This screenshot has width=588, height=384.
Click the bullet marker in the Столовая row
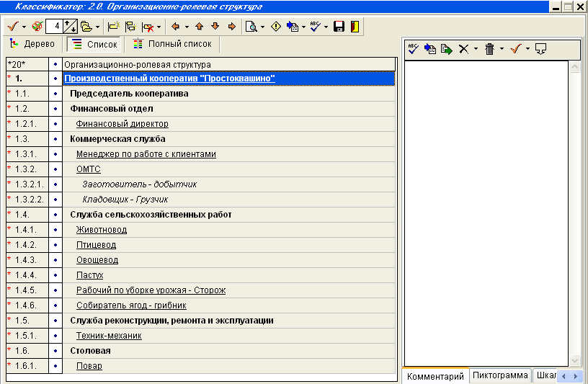tap(55, 351)
